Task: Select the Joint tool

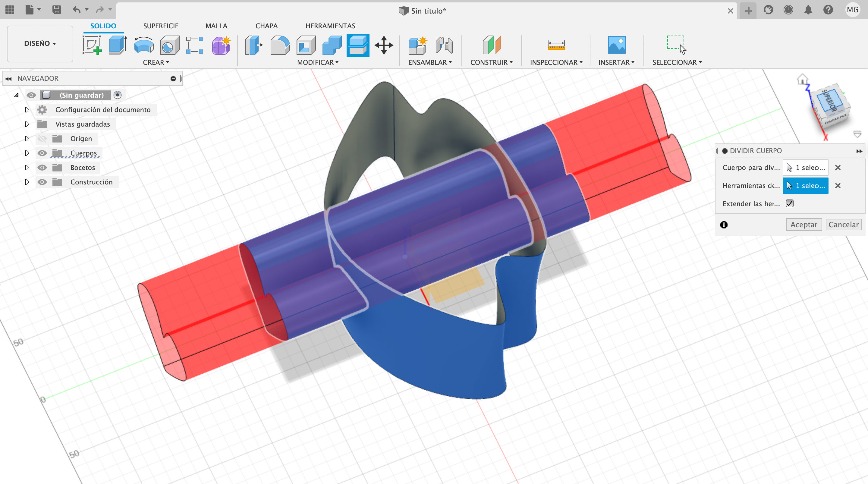Action: (444, 45)
